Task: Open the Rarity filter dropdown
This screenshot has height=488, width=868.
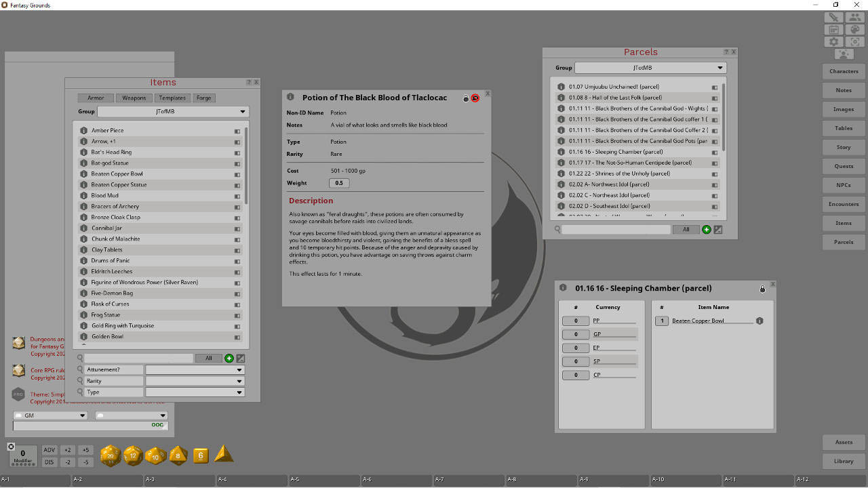Action: point(195,381)
